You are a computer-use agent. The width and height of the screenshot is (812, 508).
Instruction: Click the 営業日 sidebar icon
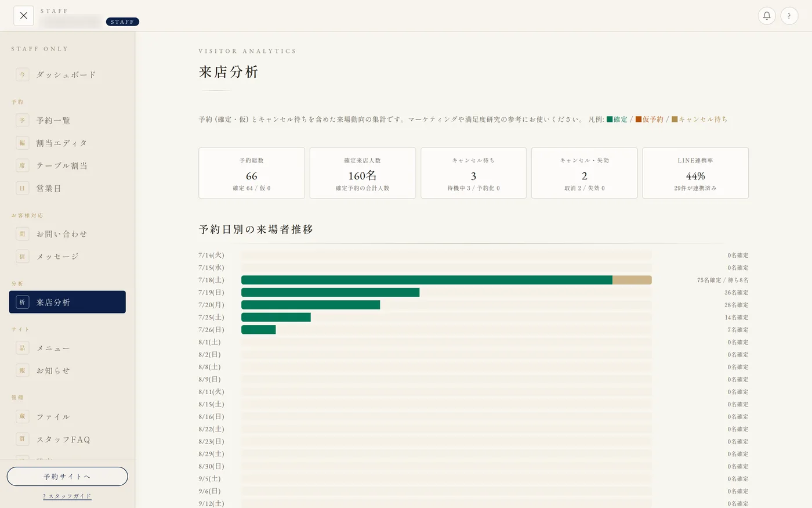[x=22, y=188]
